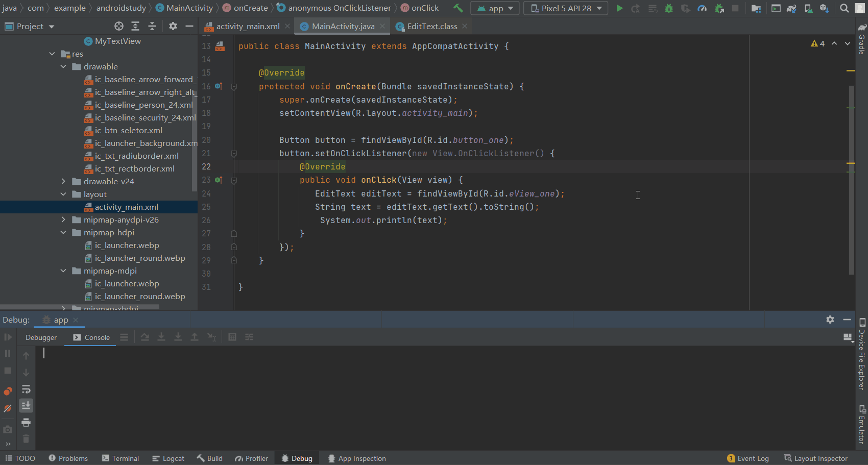The height and width of the screenshot is (465, 868).
Task: Open the Build tool window
Action: 210,458
